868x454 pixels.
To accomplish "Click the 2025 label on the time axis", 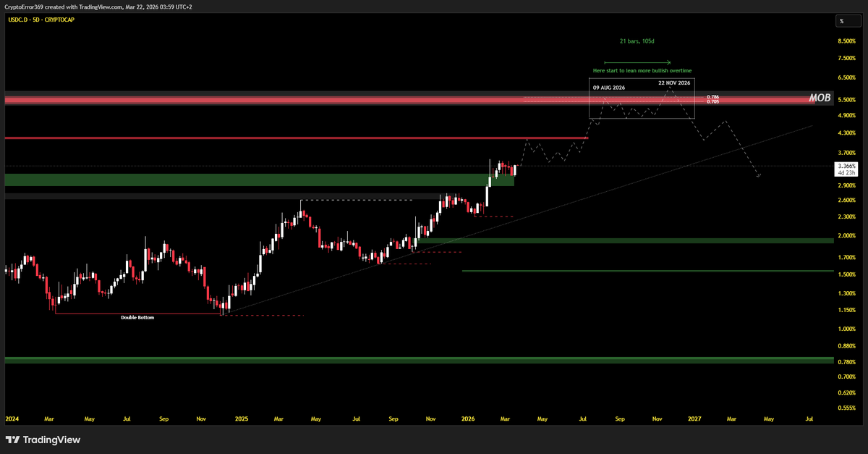I will click(242, 419).
